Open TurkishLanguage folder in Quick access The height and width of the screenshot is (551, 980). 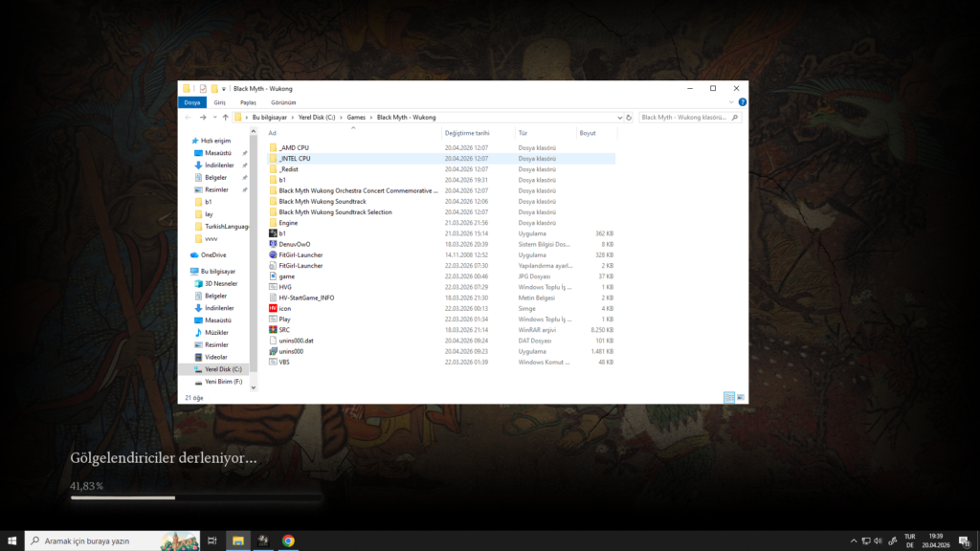click(226, 227)
